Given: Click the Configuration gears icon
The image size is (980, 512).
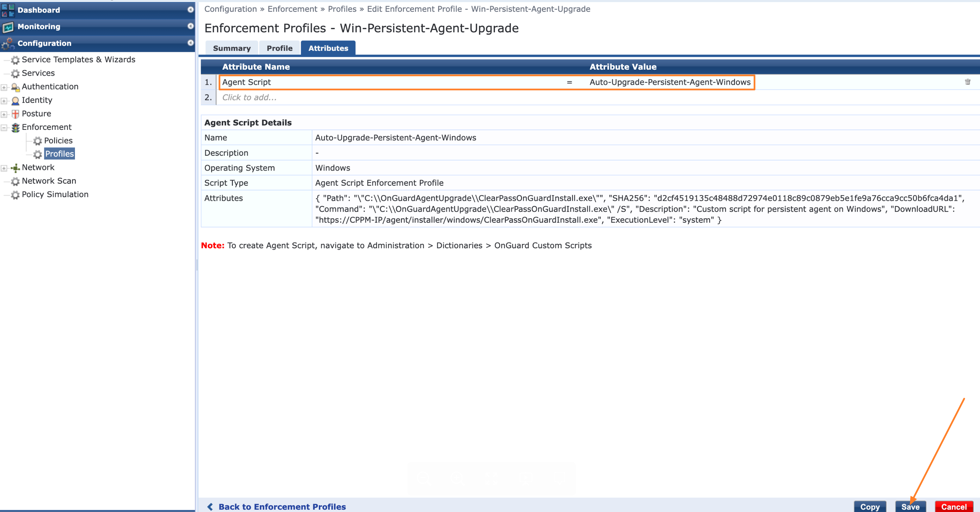Looking at the screenshot, I should tap(8, 43).
